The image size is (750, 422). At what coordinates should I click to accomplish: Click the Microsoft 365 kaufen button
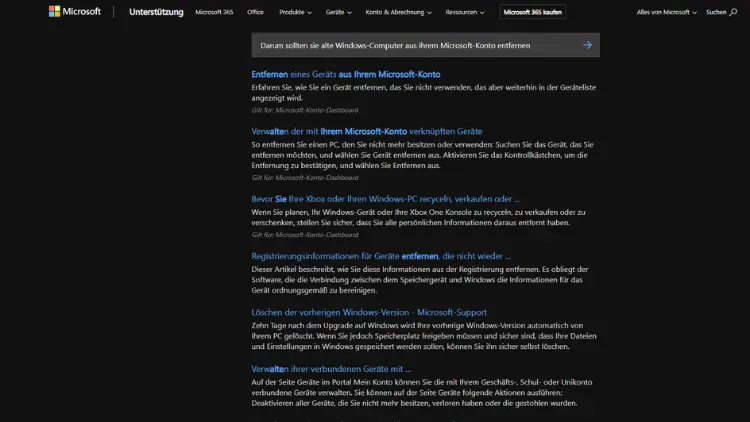point(532,12)
